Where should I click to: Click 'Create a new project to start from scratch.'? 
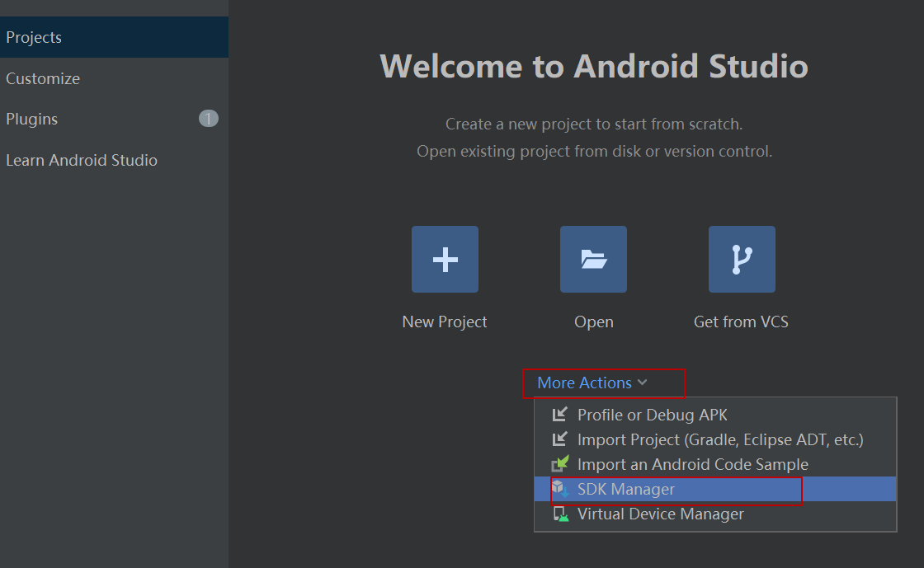point(594,124)
